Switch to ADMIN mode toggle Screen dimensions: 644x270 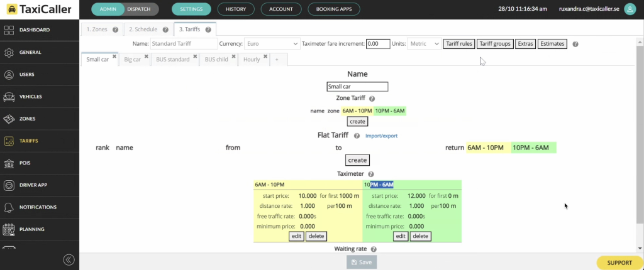[108, 9]
